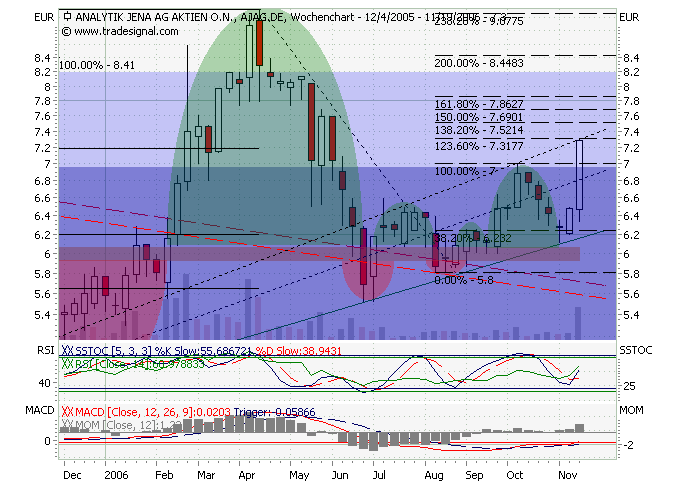Select the ANALYTIK JENA AG chart title
Viewport: 675px width, 492px height.
click(172, 17)
